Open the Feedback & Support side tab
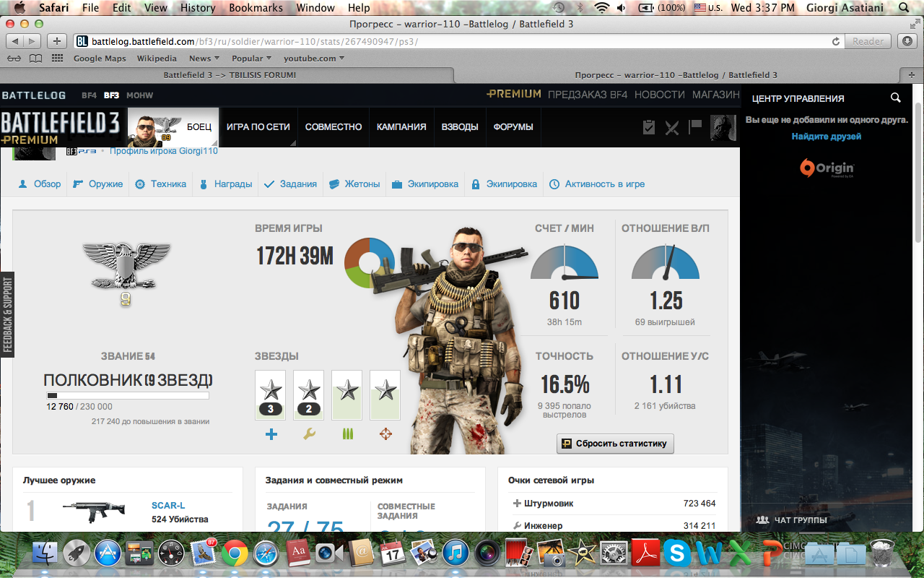This screenshot has width=924, height=578. click(x=8, y=315)
